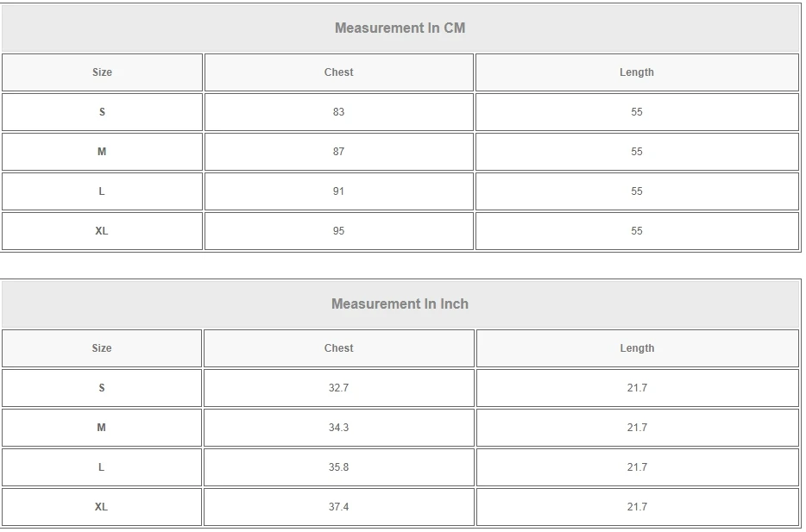Screen dimensions: 806x532
Task: Select the Size header in the CM table
Action: click(102, 72)
